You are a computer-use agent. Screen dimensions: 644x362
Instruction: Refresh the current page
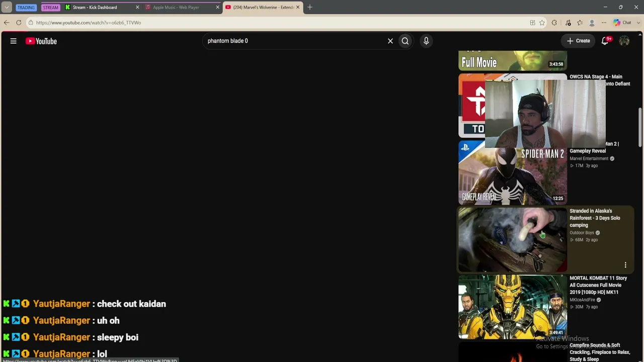tap(19, 23)
